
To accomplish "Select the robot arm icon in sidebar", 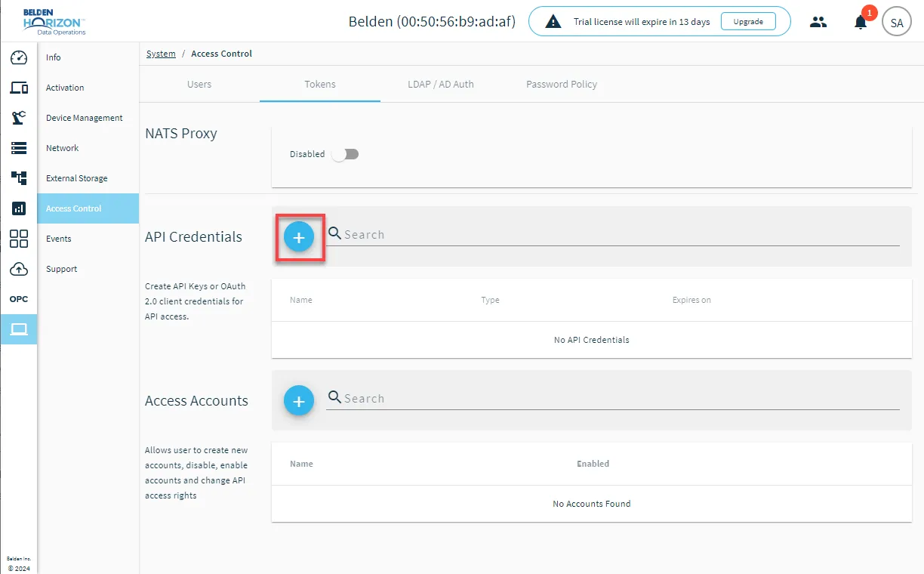I will tap(19, 118).
